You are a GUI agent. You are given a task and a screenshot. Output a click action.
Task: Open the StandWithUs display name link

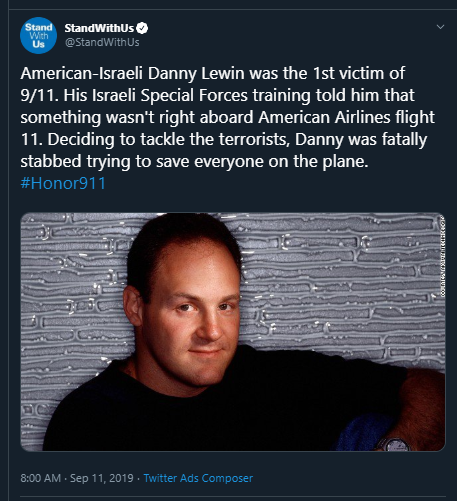[99, 28]
